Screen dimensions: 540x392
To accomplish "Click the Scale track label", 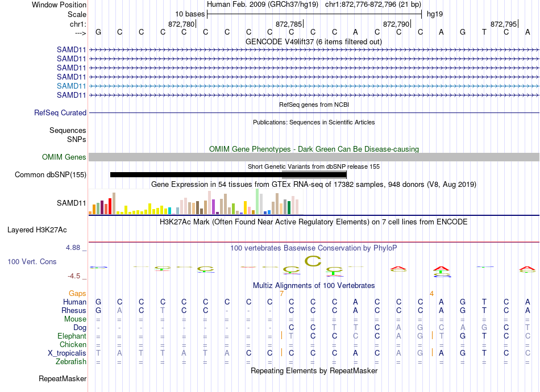I will (77, 14).
